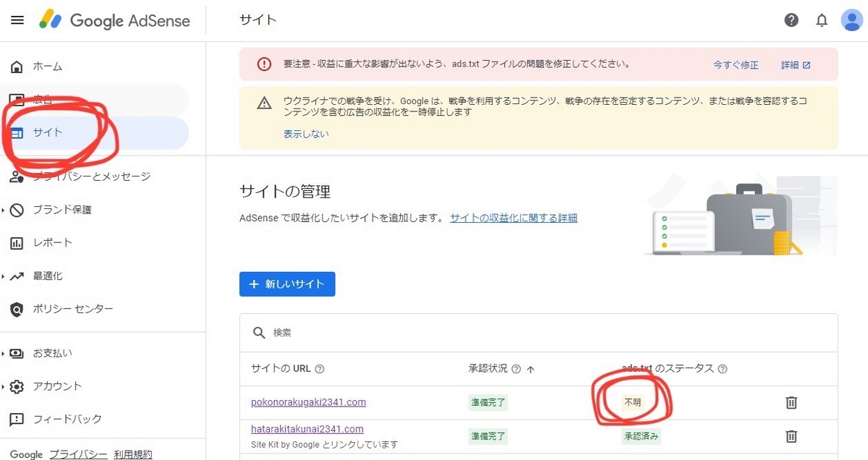The width and height of the screenshot is (868, 460).
Task: Delete hatarakitakunai2341.com with trash icon
Action: [792, 436]
